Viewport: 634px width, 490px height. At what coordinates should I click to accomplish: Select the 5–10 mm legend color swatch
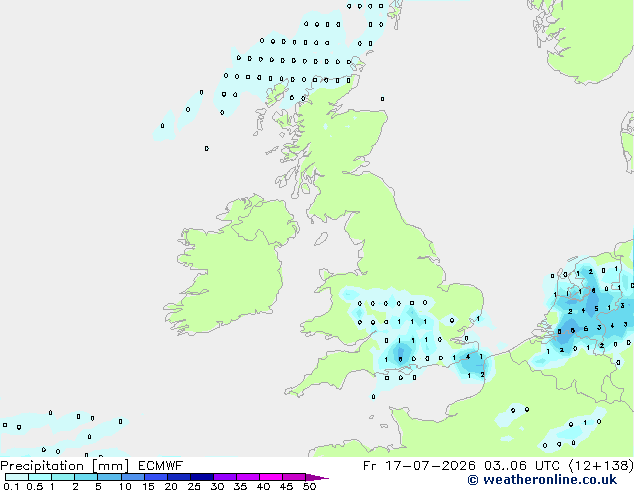(110, 477)
